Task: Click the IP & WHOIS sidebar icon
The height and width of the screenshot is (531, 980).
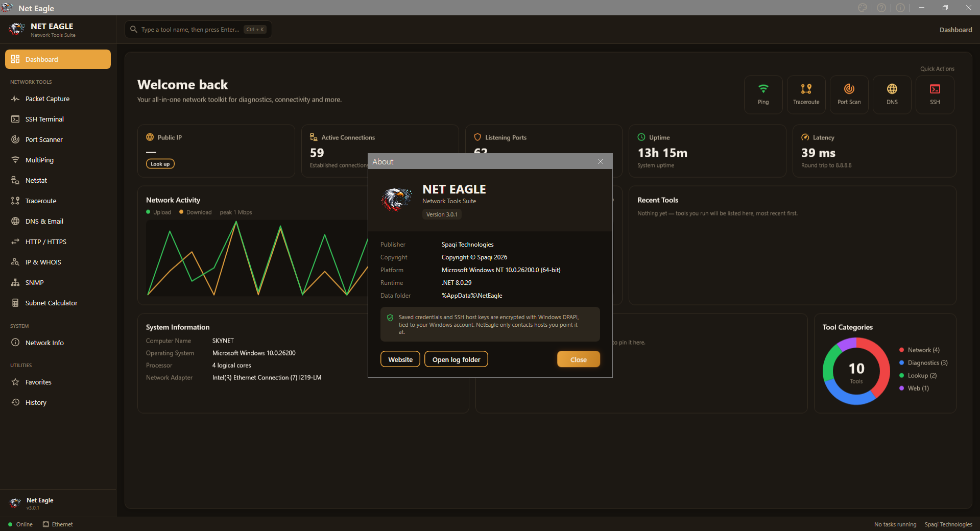Action: [15, 262]
